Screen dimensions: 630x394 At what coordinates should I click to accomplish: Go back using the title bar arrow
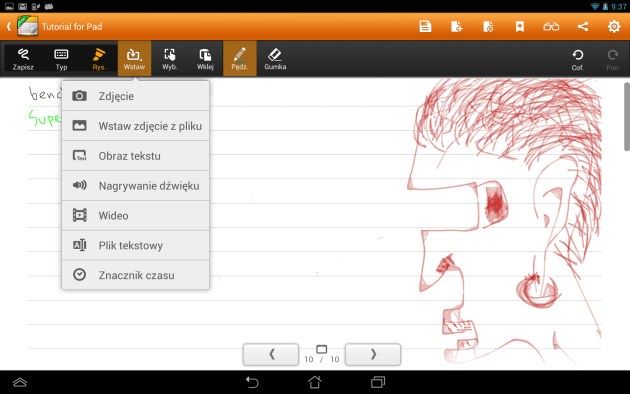point(8,27)
